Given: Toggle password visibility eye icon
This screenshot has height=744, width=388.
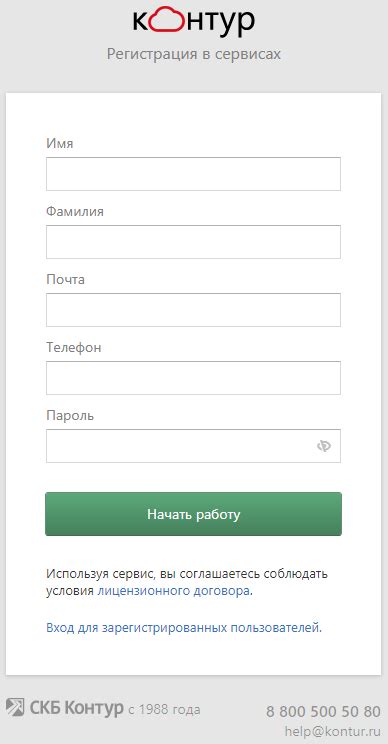Looking at the screenshot, I should pyautogui.click(x=324, y=446).
